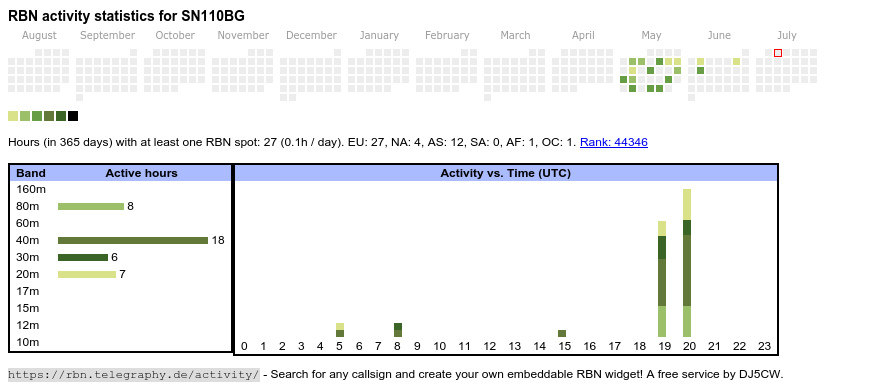Select the red-outlined day in July

[x=778, y=53]
